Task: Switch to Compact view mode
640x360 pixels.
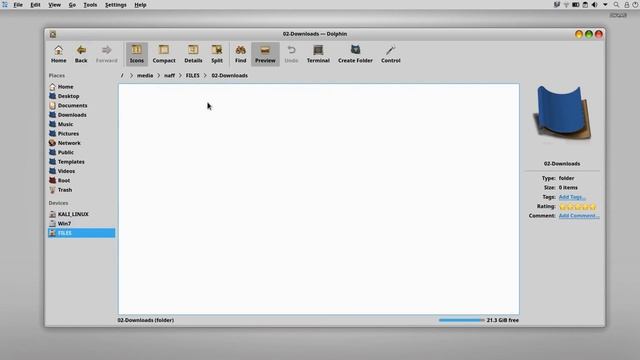Action: tap(164, 54)
